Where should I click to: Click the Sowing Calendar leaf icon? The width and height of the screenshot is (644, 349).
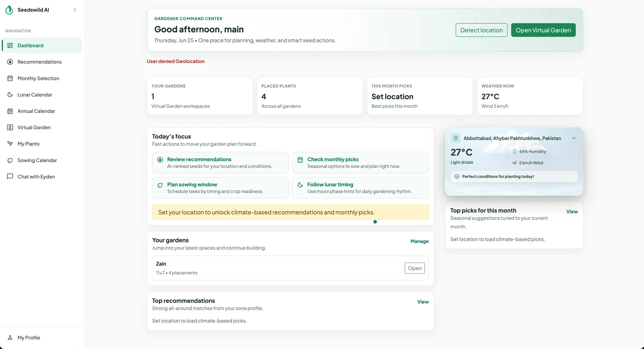pyautogui.click(x=10, y=160)
